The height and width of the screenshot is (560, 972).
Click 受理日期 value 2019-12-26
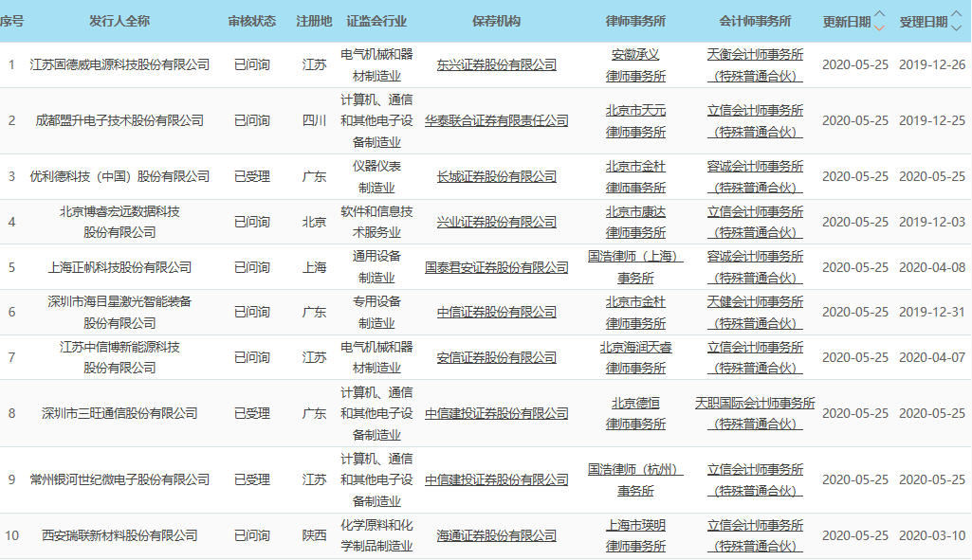[x=932, y=64]
